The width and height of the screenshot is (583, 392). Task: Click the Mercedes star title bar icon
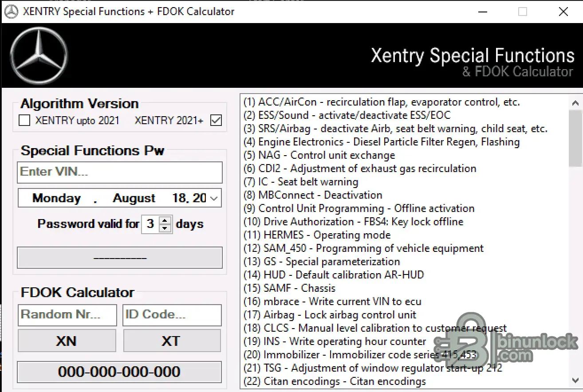11,12
